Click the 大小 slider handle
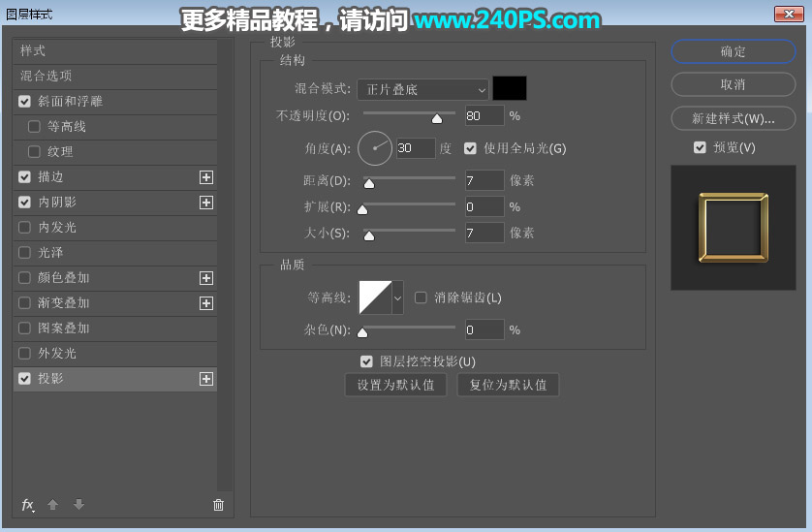The height and width of the screenshot is (532, 812). click(369, 235)
